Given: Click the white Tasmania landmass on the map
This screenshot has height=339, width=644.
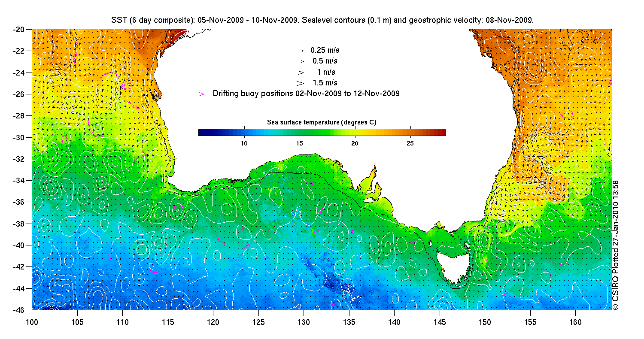Looking at the screenshot, I should click(453, 268).
